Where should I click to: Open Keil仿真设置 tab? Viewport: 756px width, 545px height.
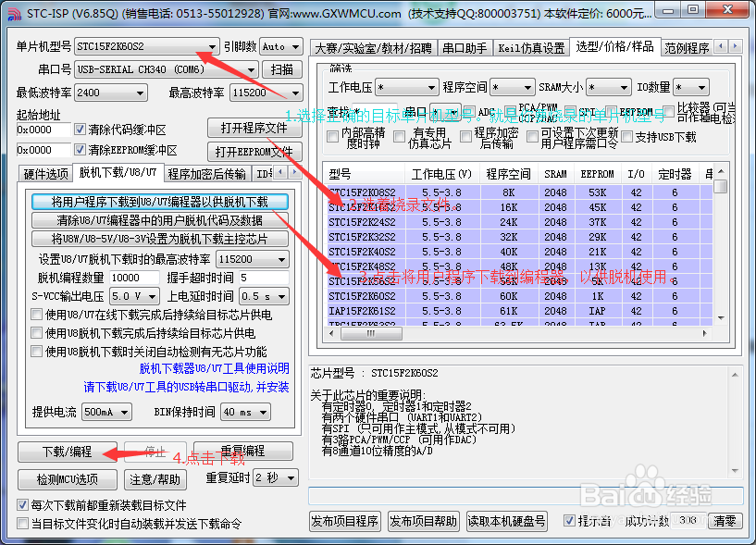click(531, 48)
